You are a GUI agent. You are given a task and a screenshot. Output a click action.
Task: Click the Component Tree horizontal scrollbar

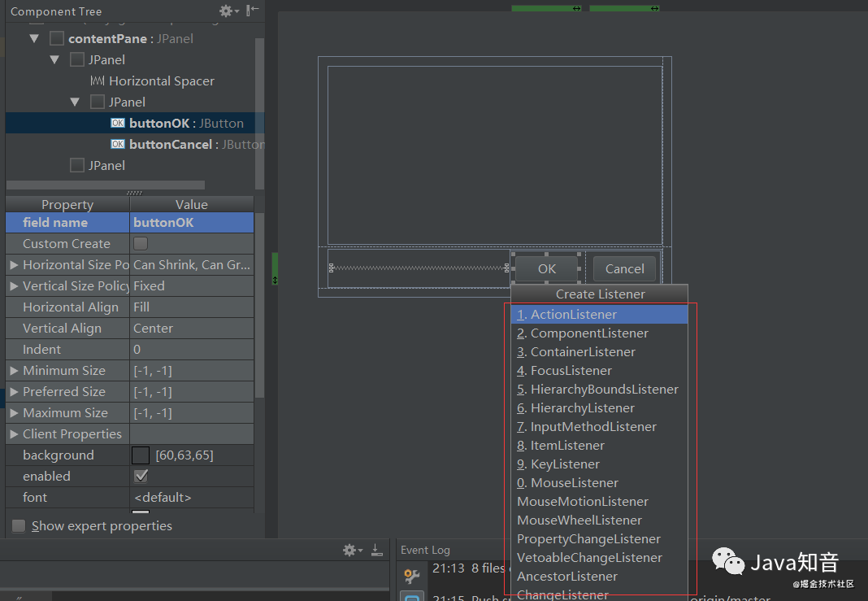pos(105,185)
